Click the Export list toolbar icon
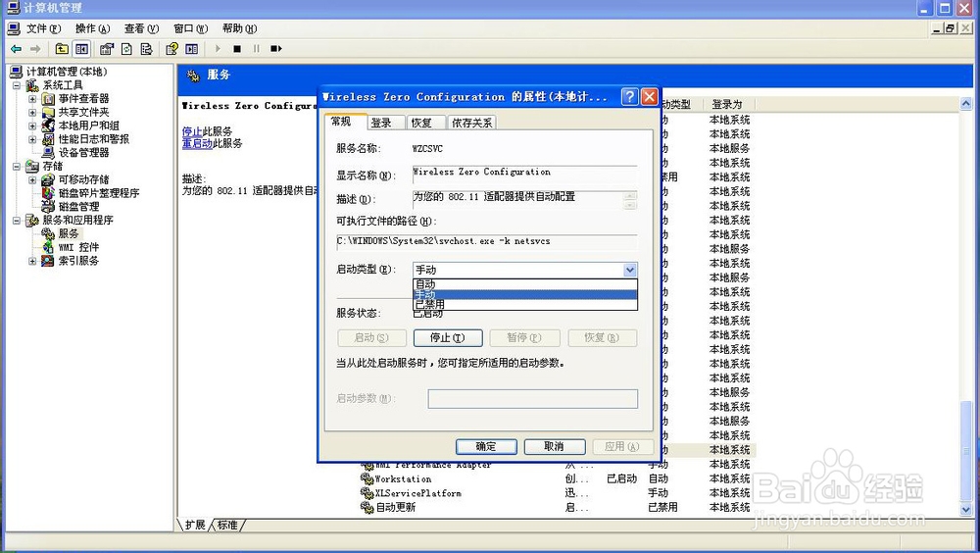980x553 pixels. tap(147, 49)
